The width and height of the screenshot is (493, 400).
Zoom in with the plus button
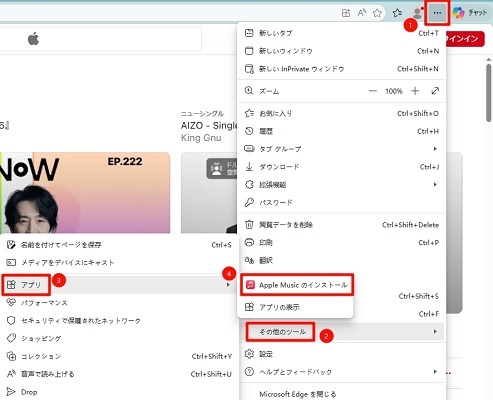coord(415,91)
